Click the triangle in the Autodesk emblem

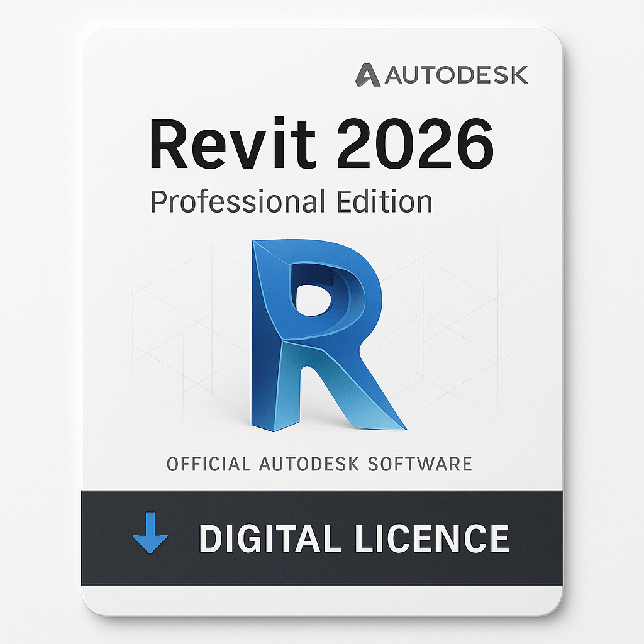coord(368,73)
